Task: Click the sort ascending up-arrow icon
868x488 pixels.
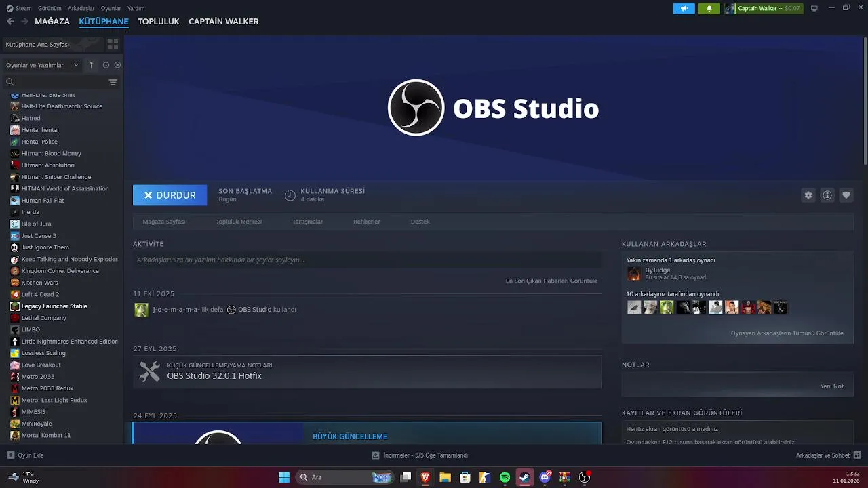Action: (x=92, y=65)
